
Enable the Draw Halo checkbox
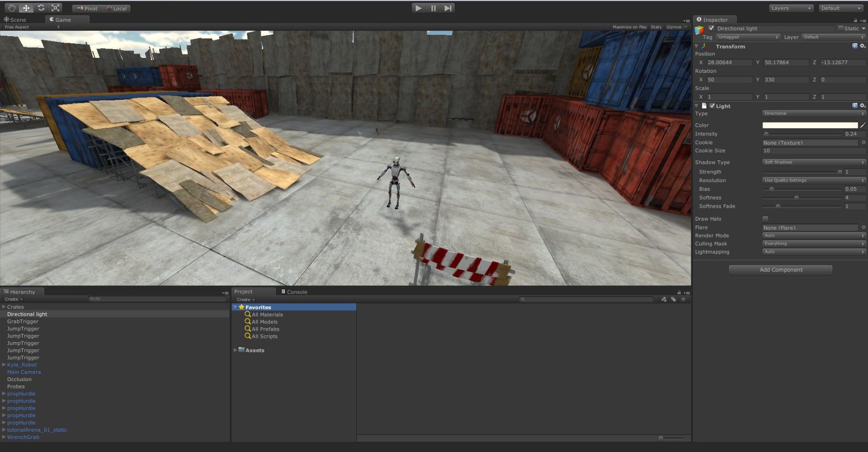point(765,219)
